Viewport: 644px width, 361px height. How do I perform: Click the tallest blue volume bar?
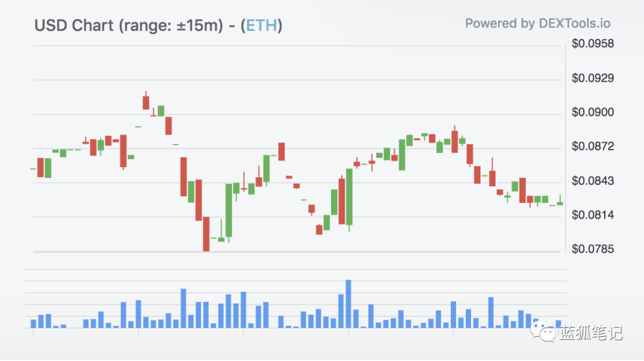pos(348,304)
